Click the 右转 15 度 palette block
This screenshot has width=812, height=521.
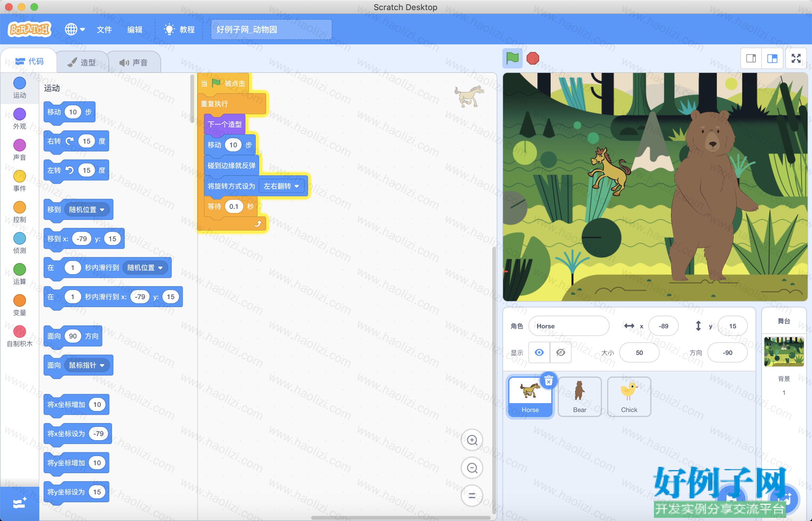(76, 141)
